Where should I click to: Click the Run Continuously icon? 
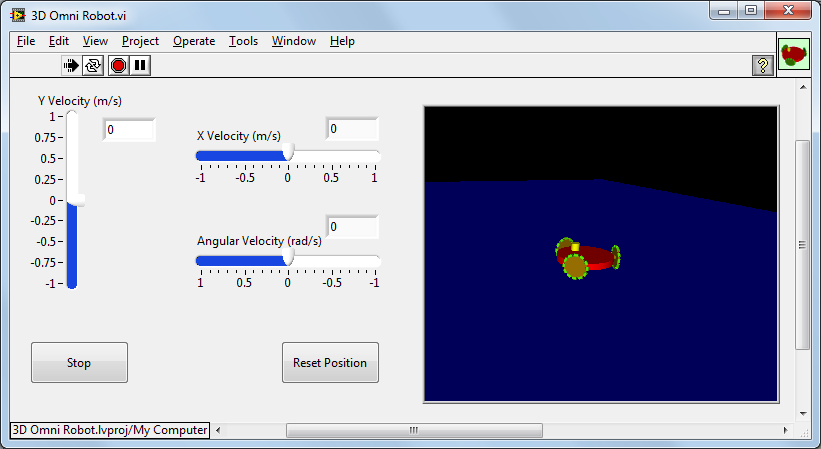93,65
